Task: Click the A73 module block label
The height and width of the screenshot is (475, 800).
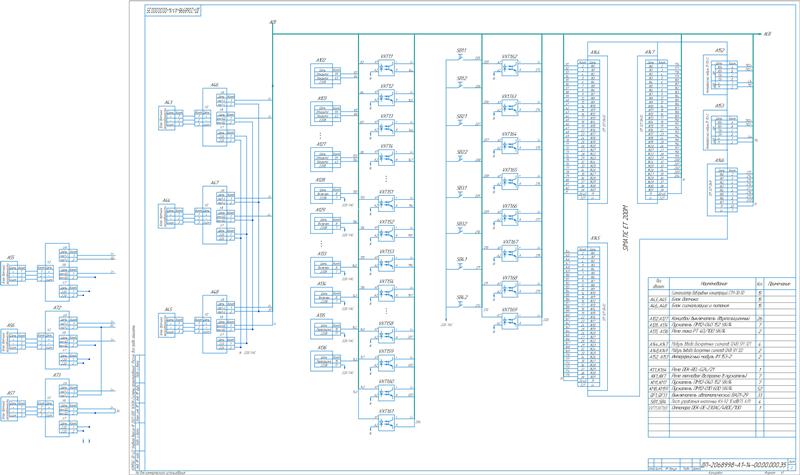Action: point(57,375)
